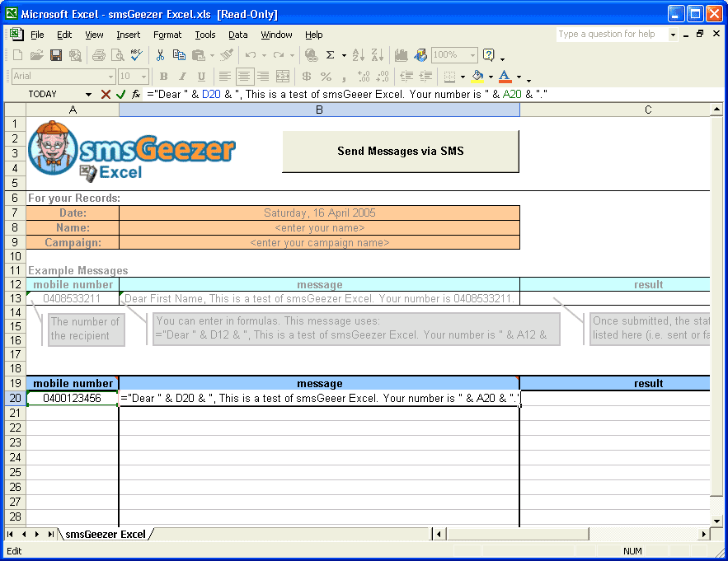Click the Copy icon
The width and height of the screenshot is (728, 561).
coord(179,55)
